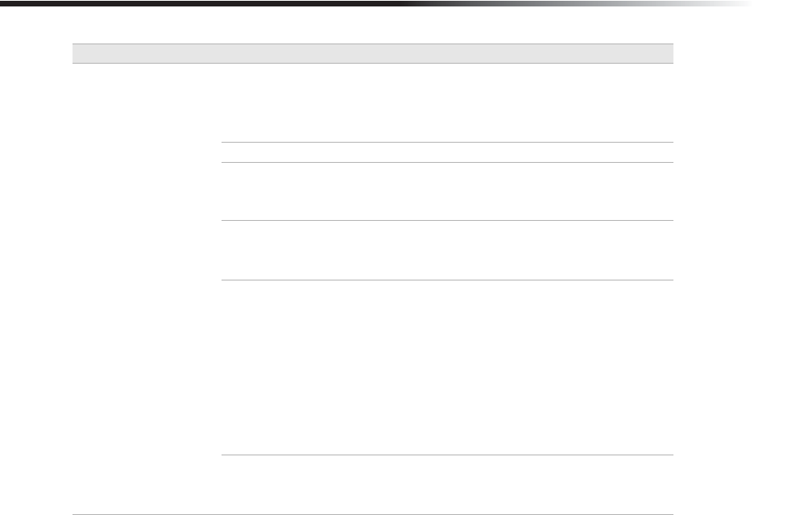The height and width of the screenshot is (515, 812).
Task: Click white gap between top bar and header
Action: (373, 26)
